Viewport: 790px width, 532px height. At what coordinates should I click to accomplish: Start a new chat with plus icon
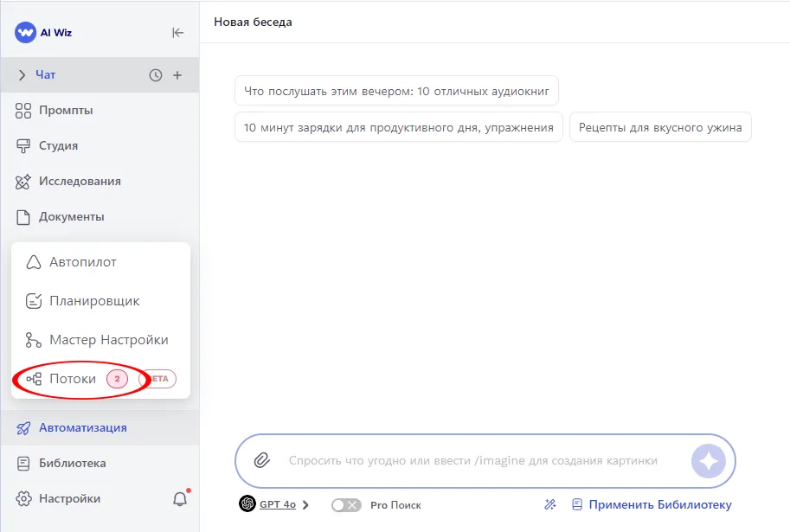[177, 75]
